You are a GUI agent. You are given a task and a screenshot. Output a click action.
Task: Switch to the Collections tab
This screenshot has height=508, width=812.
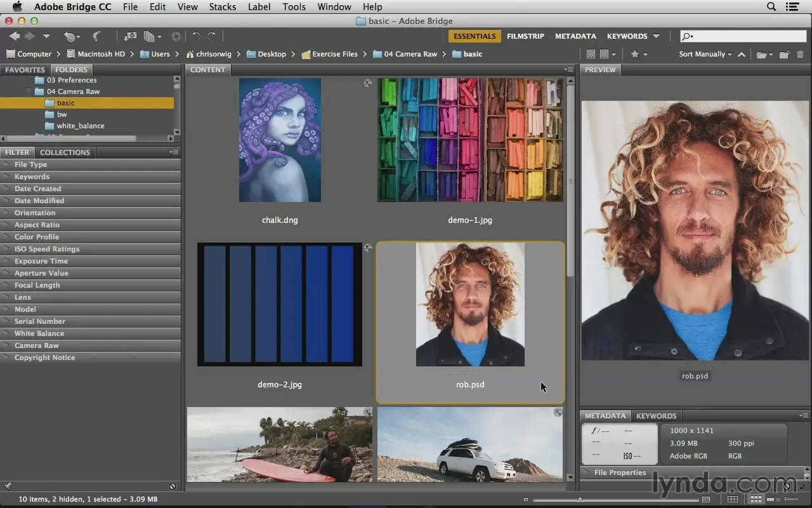point(65,152)
